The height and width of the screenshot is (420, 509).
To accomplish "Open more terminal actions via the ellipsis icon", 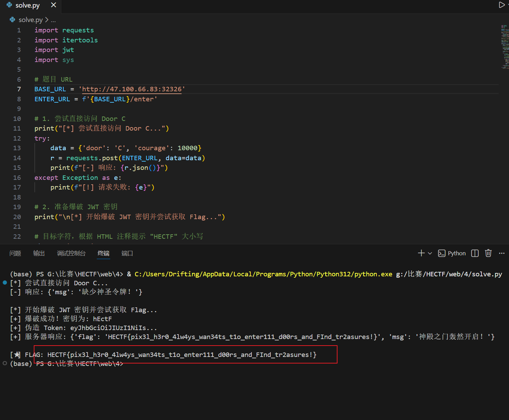I will [x=501, y=253].
